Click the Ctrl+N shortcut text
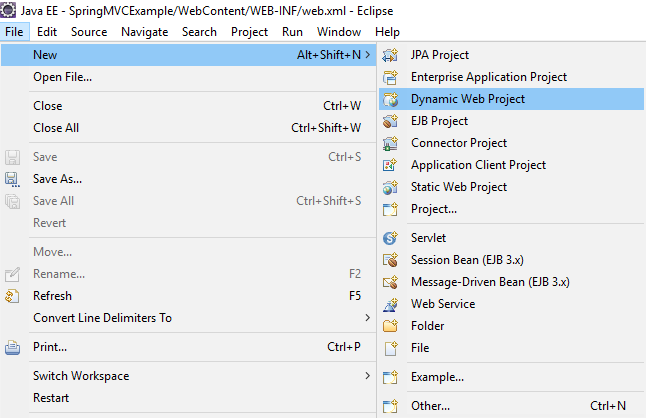The image size is (646, 418). pos(608,406)
